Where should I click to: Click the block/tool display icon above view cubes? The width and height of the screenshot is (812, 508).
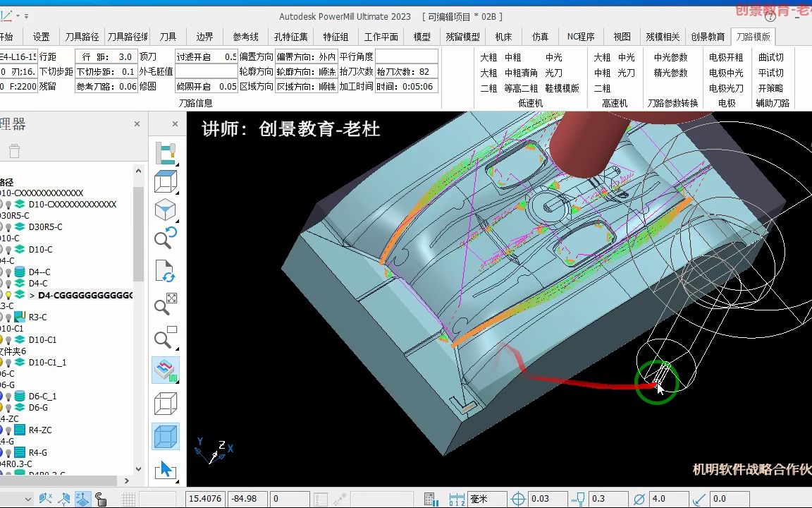click(166, 153)
